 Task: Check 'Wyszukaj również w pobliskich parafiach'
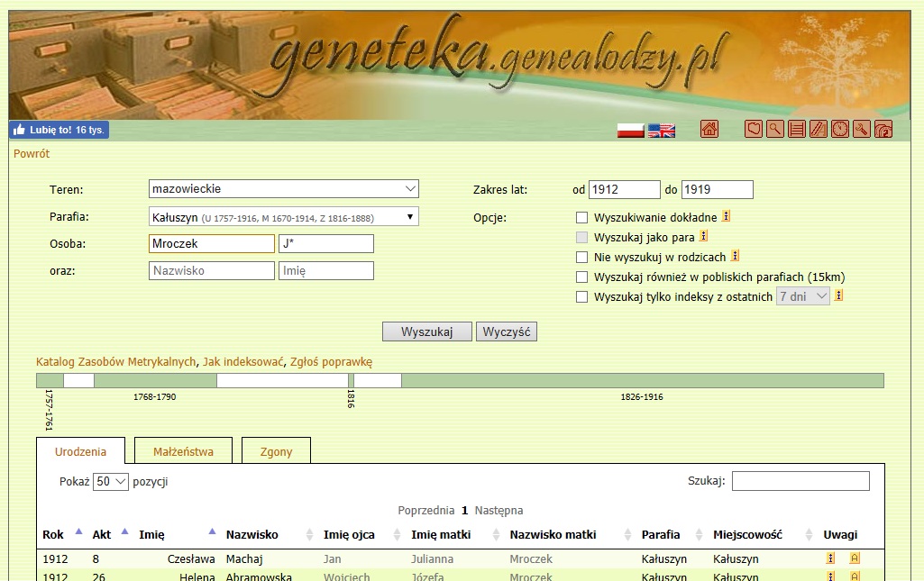click(582, 277)
